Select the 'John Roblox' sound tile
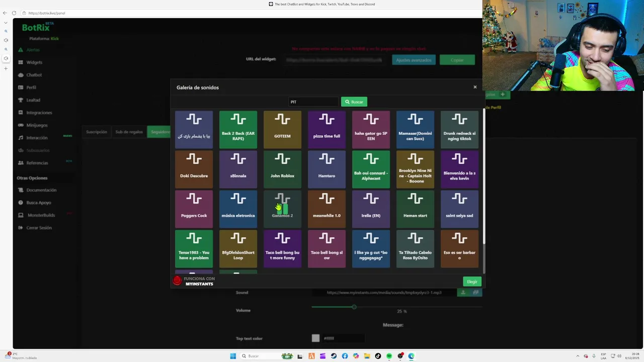Viewport: 644px width, 362px height. pos(282,169)
